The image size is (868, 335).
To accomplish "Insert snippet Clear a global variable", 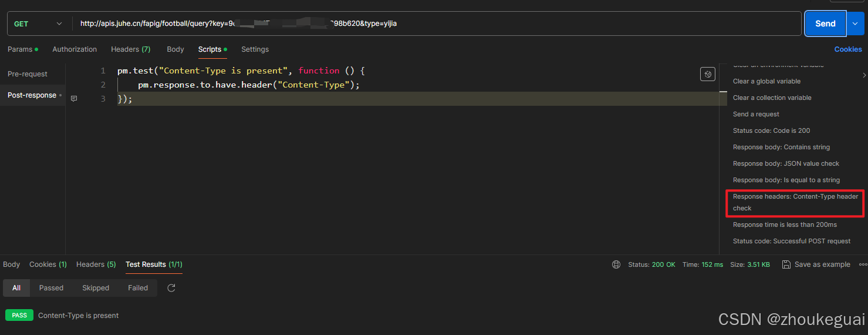I will (766, 81).
